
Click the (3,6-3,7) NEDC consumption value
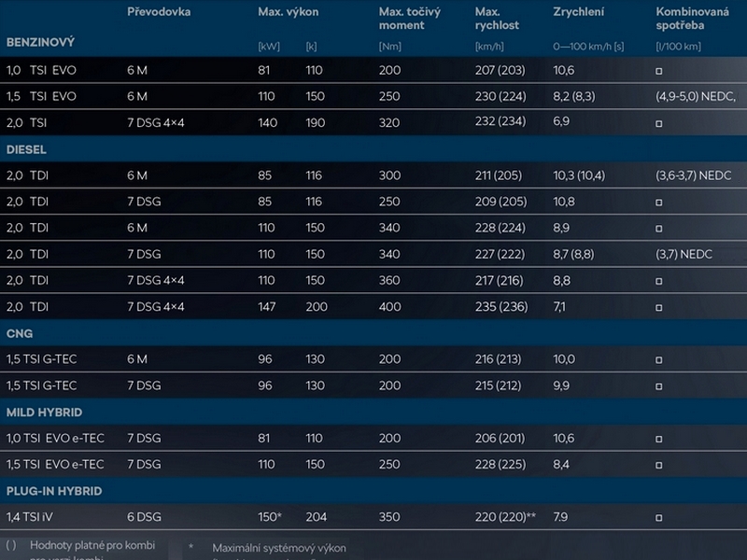[693, 175]
